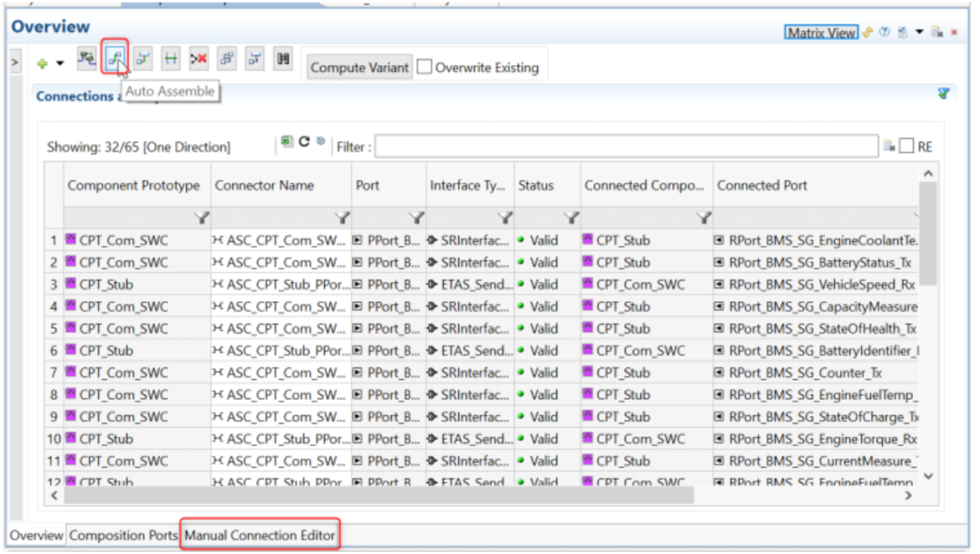Click RPort_BMS_SG_BatteryStatus_Tx connected port cell
The width and height of the screenshot is (980, 554).
coord(816,262)
